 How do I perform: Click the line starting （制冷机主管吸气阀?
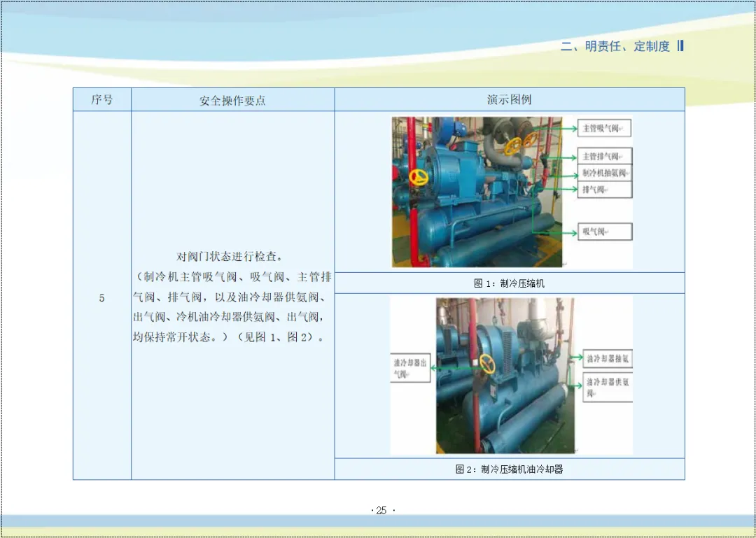[233, 277]
